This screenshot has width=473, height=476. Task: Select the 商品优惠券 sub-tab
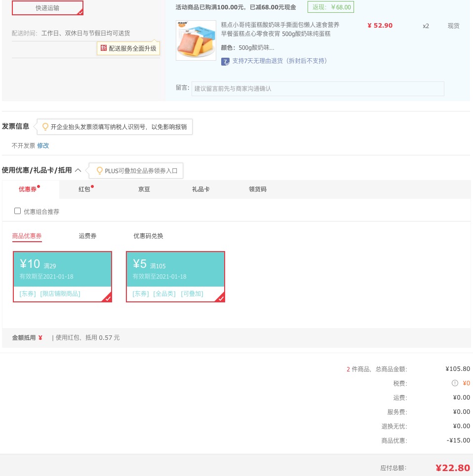[x=27, y=236]
